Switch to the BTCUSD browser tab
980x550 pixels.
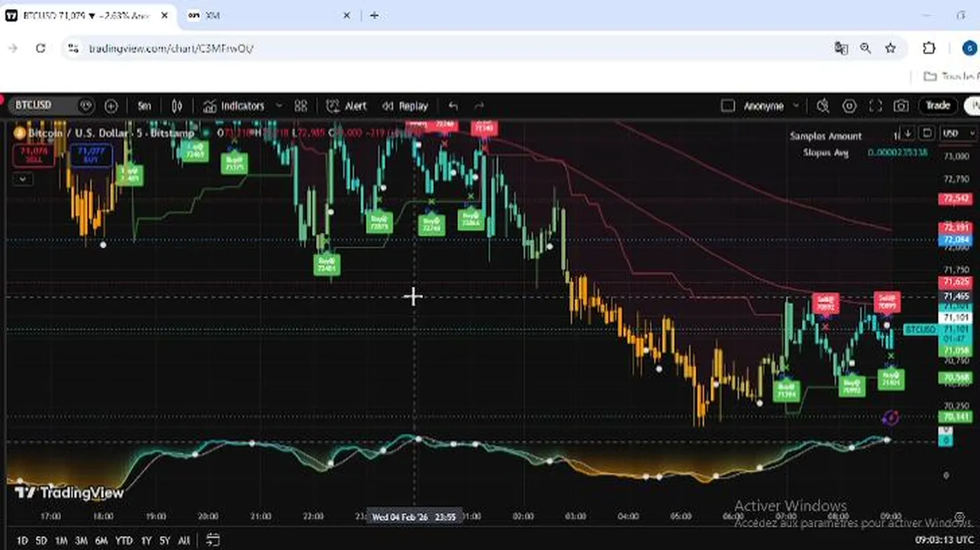(89, 15)
